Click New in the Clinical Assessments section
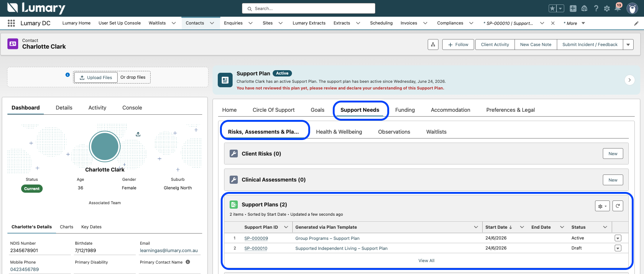Image resolution: width=644 pixels, height=274 pixels. point(613,180)
